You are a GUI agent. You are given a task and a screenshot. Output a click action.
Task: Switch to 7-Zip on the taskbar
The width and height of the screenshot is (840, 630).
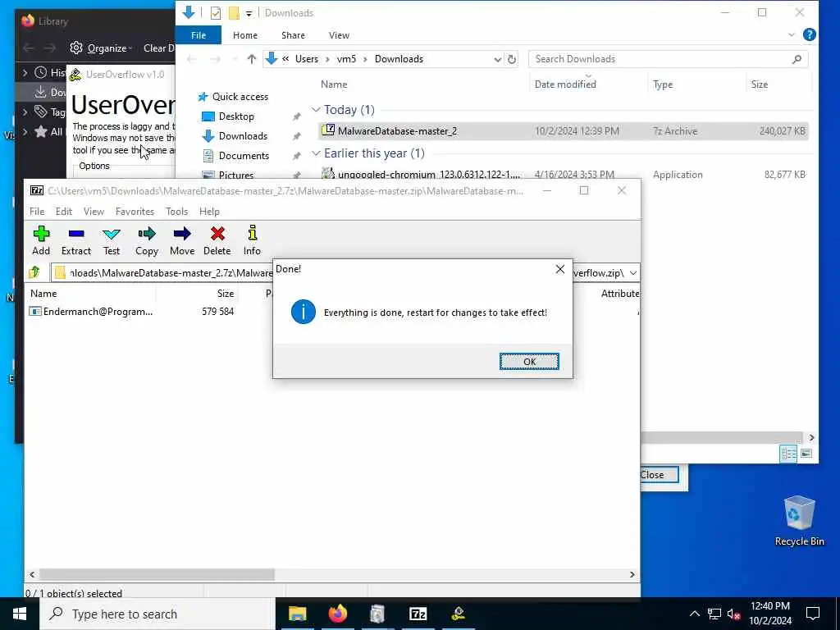[x=418, y=614]
